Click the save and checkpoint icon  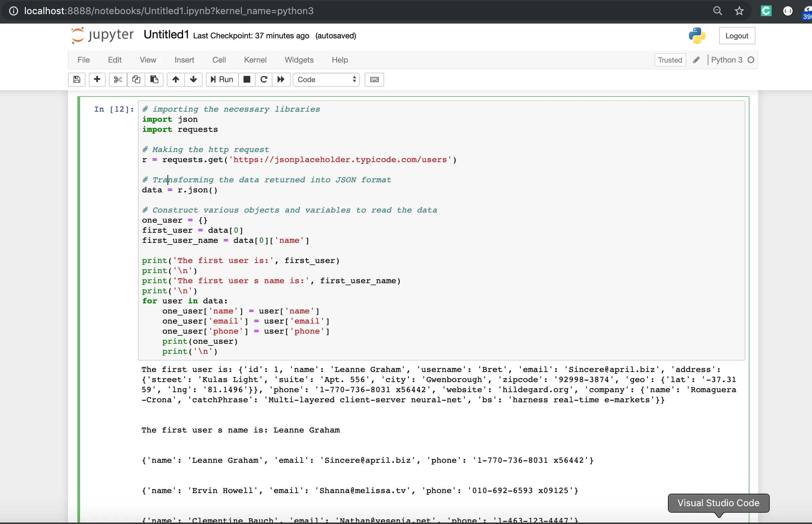click(77, 79)
